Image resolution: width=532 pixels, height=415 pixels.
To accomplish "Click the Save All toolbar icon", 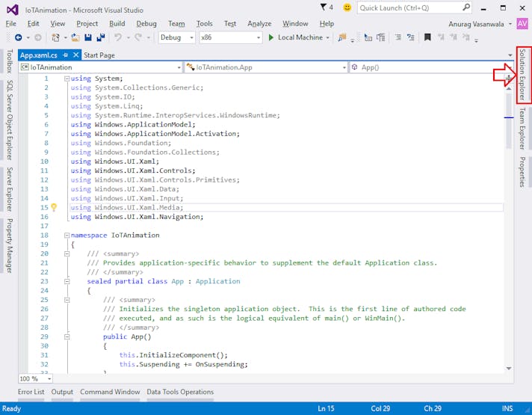I will tap(100, 37).
